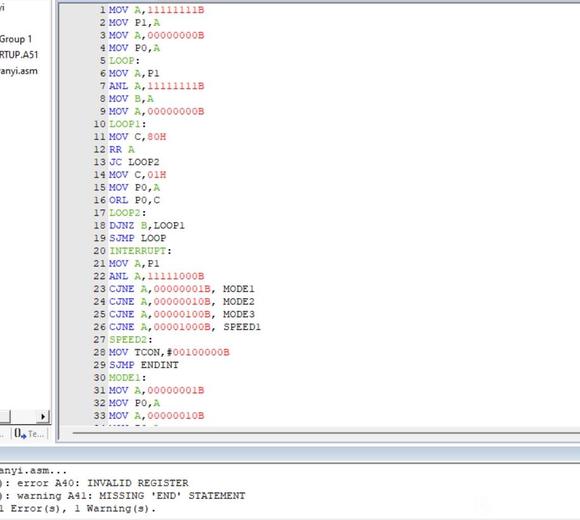The image size is (580, 520).
Task: Click the 'MODE1:' label on line 30
Action: pyautogui.click(x=128, y=378)
